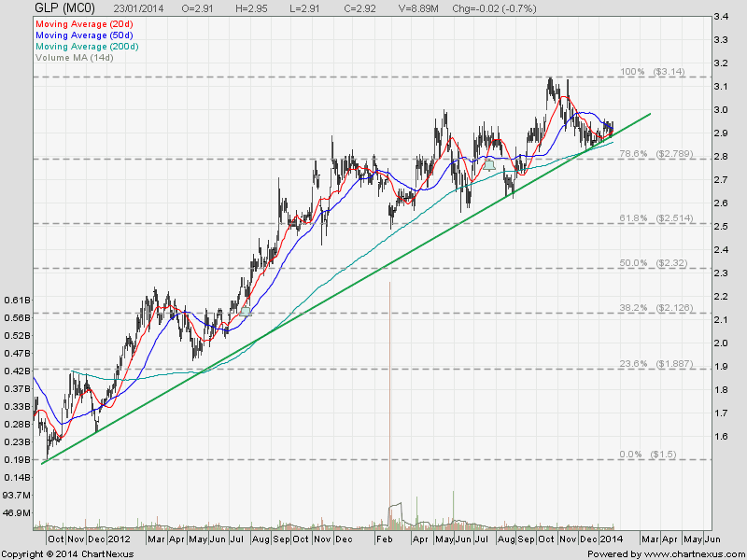Click the 0.0% ($1.5) Fibonacci label
747x560 pixels.
coord(648,455)
